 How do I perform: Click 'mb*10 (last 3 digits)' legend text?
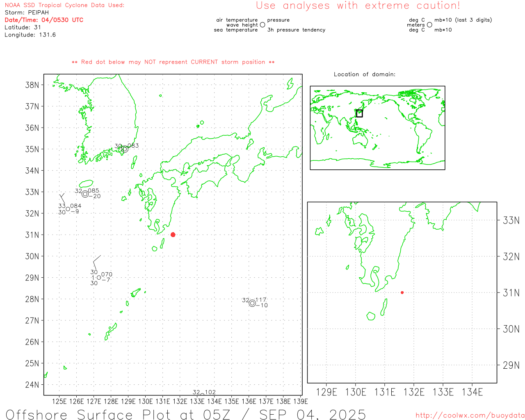pyautogui.click(x=463, y=20)
